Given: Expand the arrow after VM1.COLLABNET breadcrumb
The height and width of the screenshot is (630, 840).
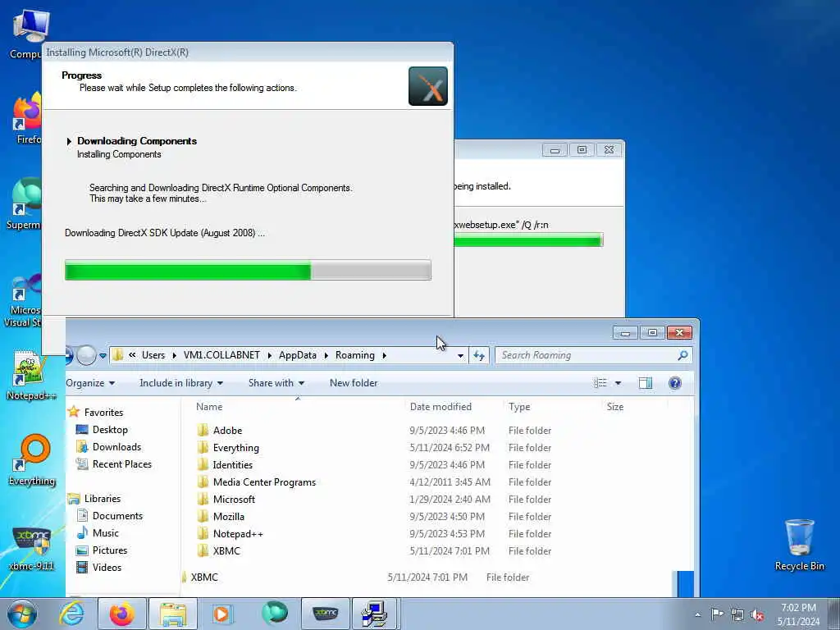Looking at the screenshot, I should 269,356.
